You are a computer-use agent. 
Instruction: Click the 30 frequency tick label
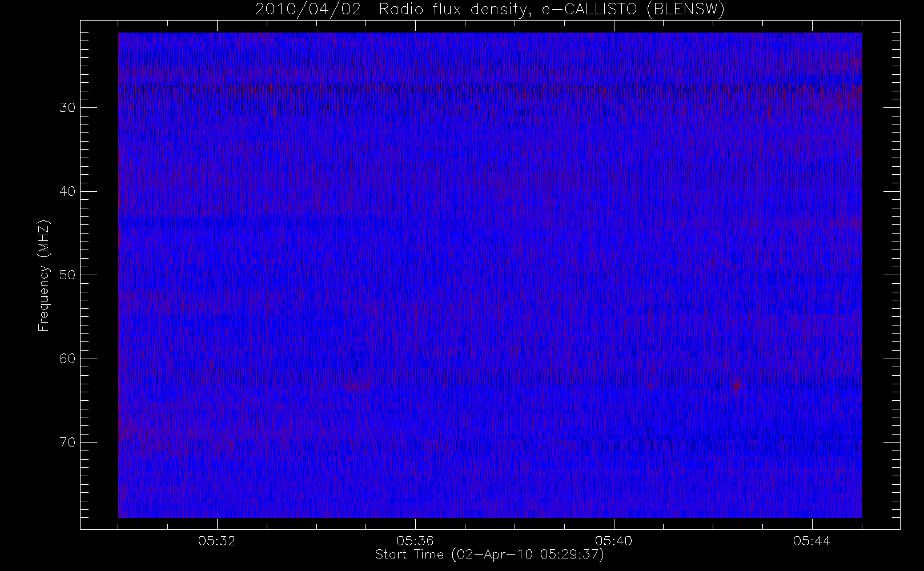coord(67,108)
